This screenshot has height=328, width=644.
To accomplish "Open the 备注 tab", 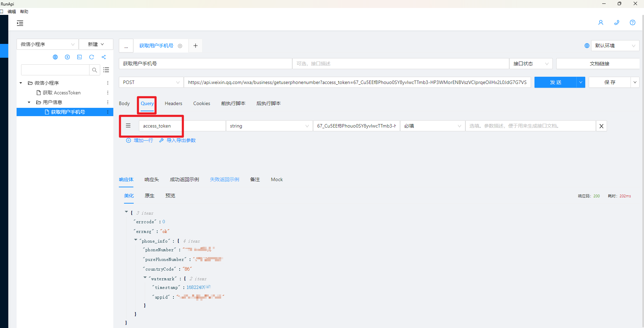I will 255,179.
